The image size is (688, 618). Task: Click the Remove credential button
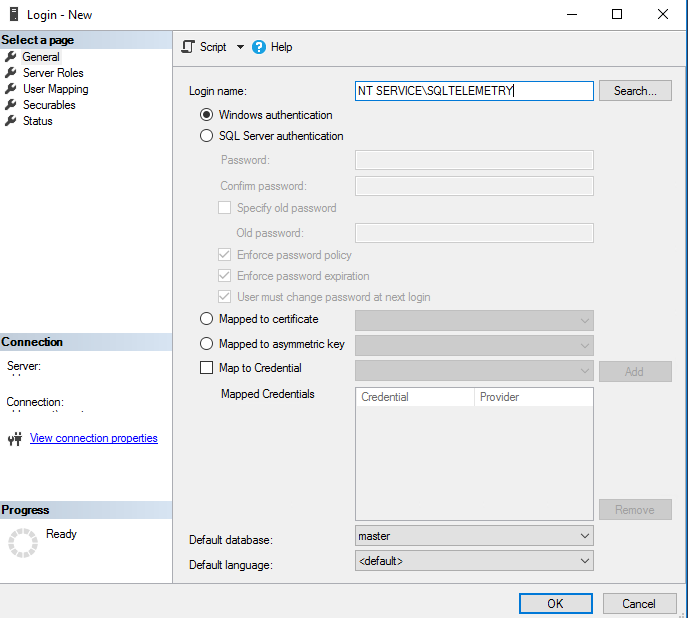pyautogui.click(x=635, y=510)
